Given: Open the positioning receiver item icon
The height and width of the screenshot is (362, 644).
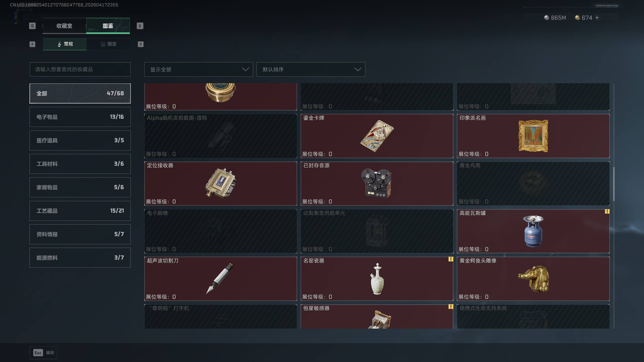Looking at the screenshot, I should coord(221,183).
